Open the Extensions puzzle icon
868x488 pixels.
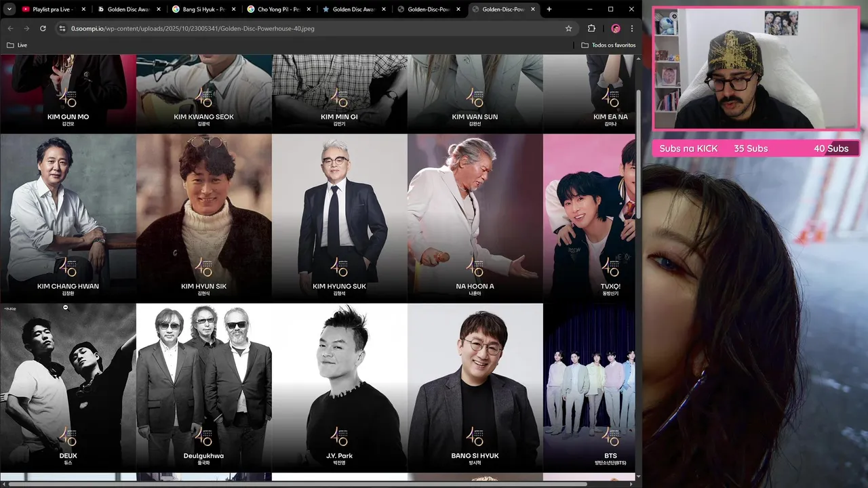point(591,28)
